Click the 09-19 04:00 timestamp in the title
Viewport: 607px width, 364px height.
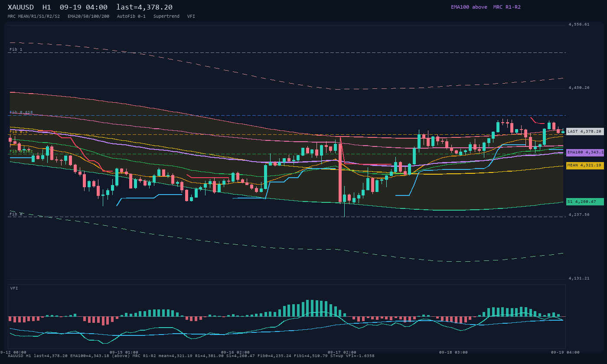(84, 7)
